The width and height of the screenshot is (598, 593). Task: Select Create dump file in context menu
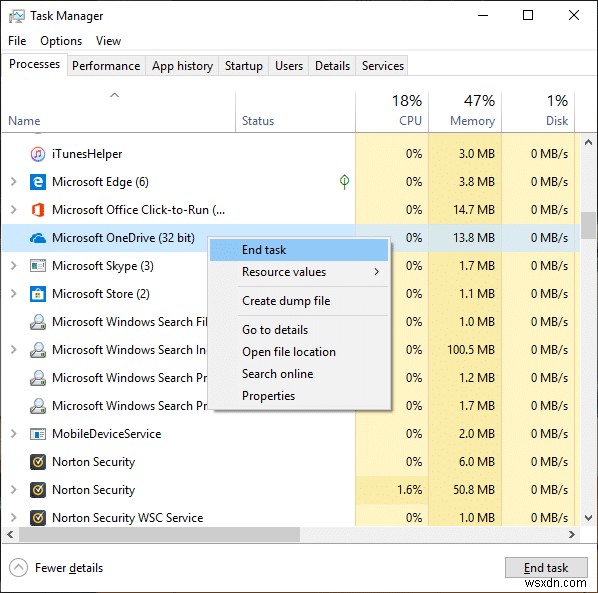[299, 301]
